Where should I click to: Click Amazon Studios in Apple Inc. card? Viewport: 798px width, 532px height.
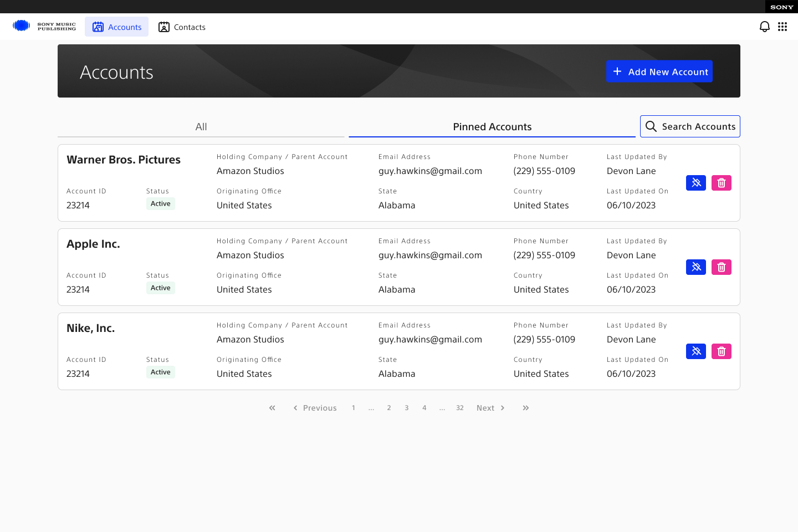click(250, 255)
